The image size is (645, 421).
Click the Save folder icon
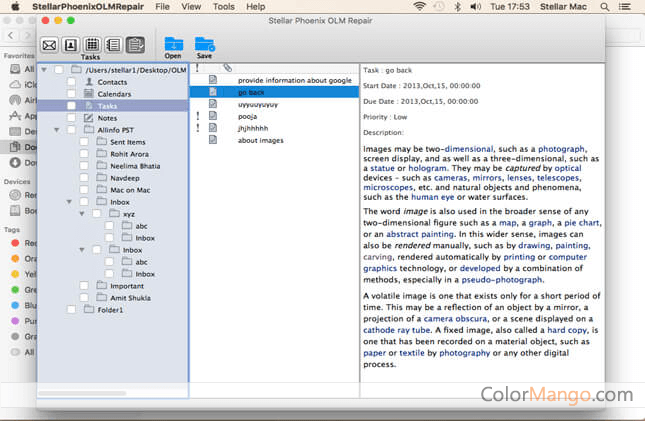204,44
